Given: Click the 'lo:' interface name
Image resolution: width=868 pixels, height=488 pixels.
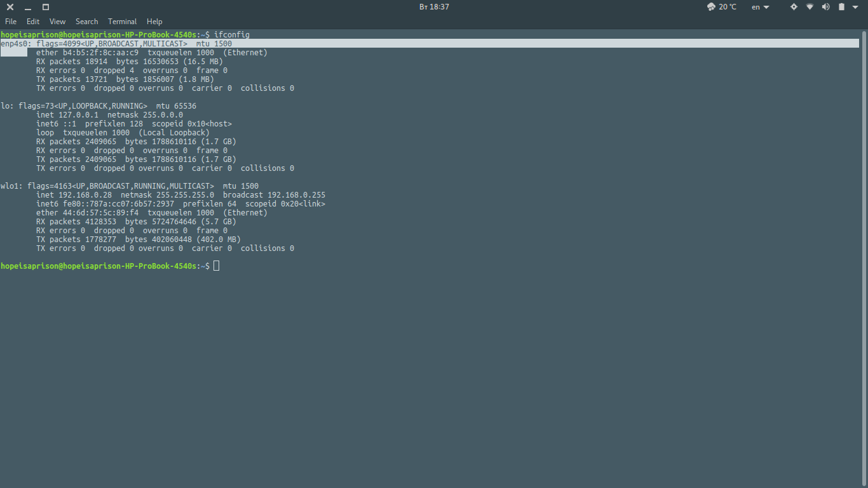Looking at the screenshot, I should (x=7, y=105).
